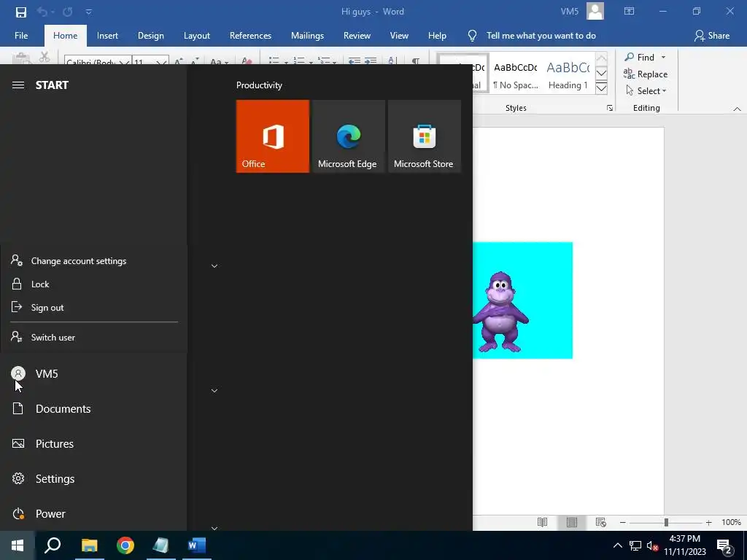Switch to the Design ribbon tab

(x=150, y=36)
